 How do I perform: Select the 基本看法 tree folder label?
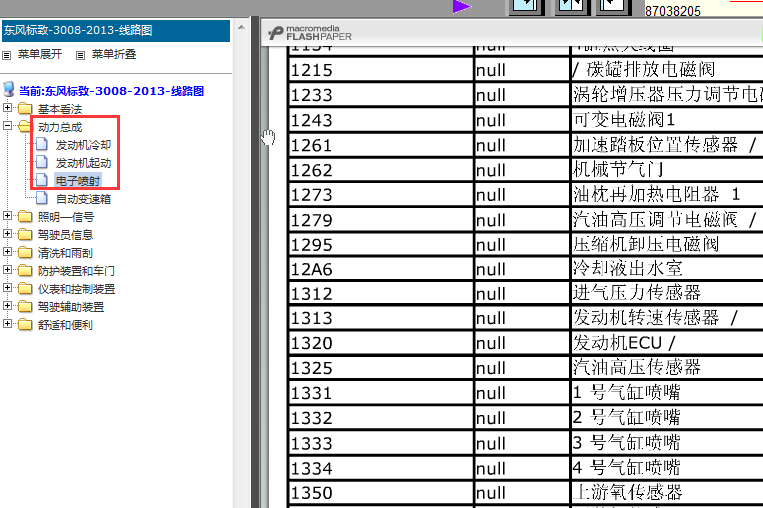click(x=60, y=109)
